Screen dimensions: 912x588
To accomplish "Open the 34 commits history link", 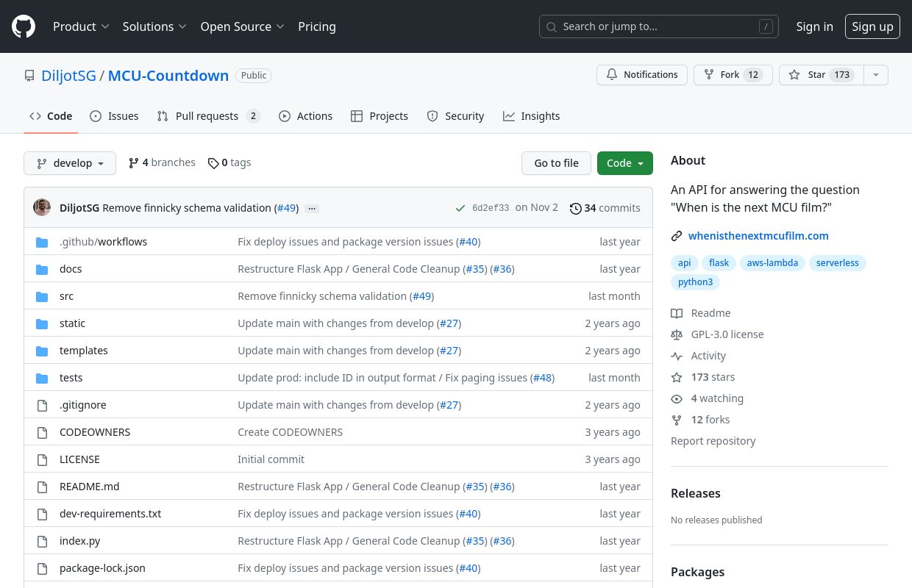I will 605,208.
